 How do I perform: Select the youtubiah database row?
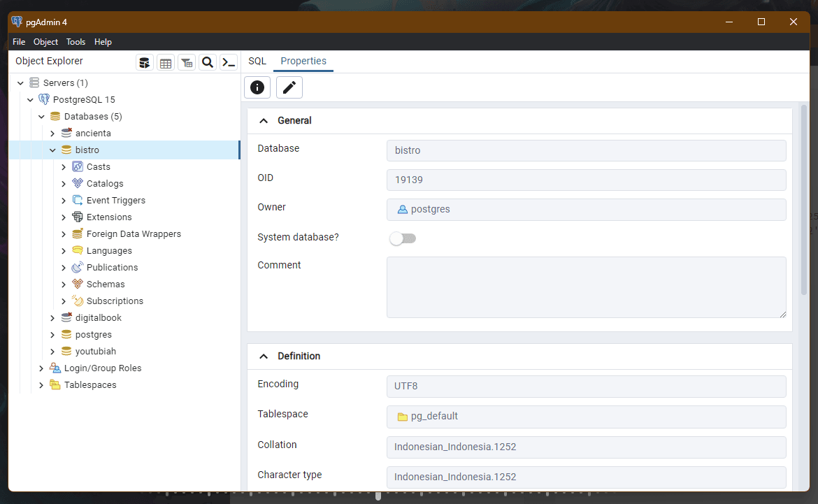(x=124, y=351)
